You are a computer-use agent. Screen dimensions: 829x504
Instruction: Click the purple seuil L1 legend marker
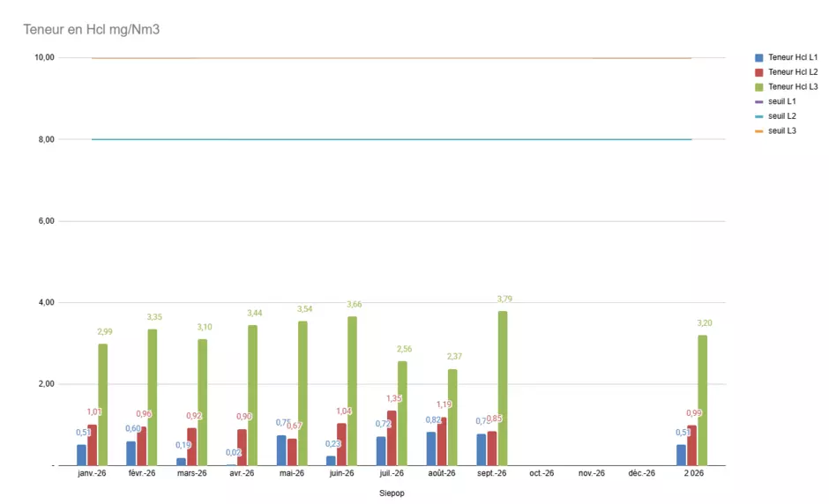(758, 102)
